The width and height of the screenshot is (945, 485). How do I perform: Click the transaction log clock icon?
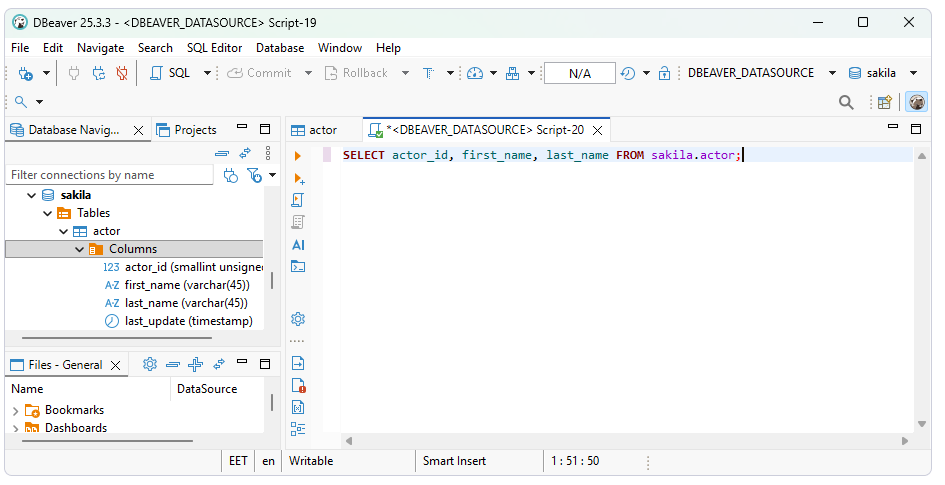[627, 74]
